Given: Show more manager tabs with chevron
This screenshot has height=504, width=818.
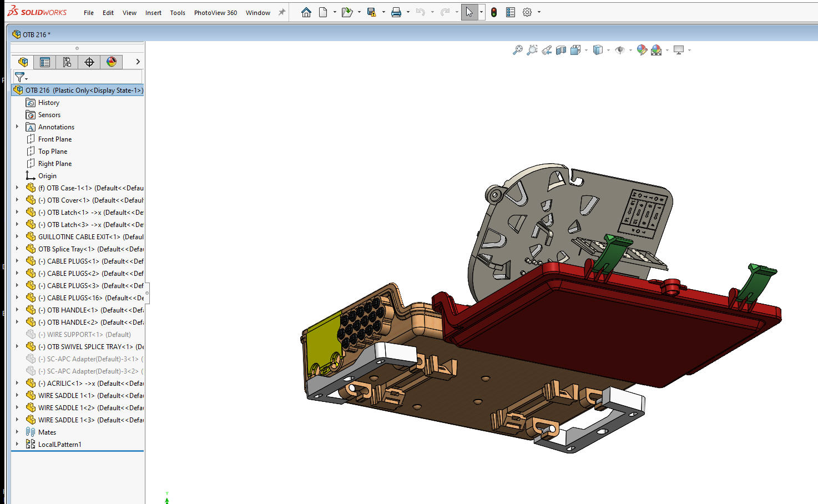Looking at the screenshot, I should (138, 62).
